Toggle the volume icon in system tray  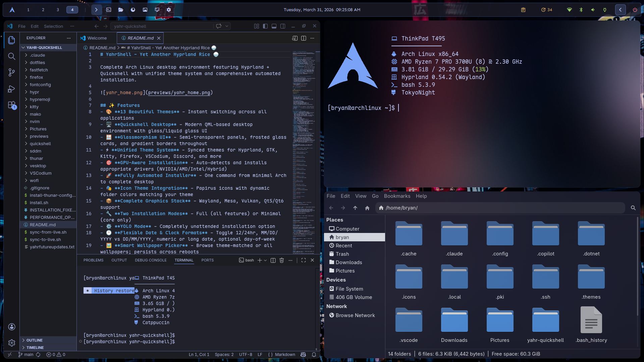point(593,10)
